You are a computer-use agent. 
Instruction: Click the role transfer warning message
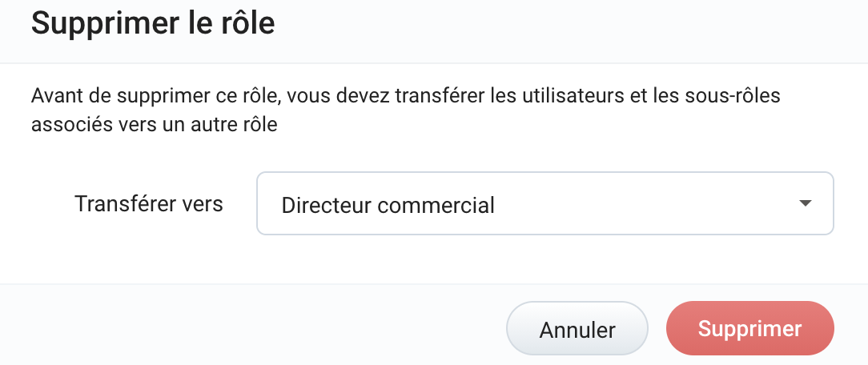coord(405,110)
